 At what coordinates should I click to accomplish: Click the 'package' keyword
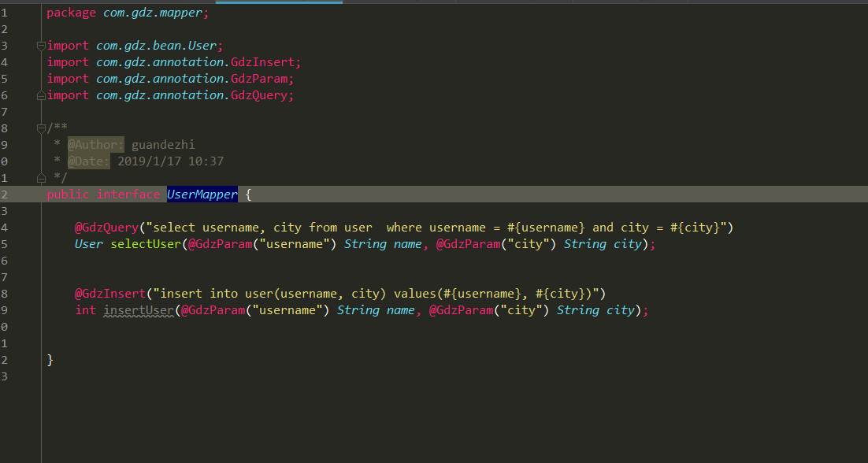(72, 13)
